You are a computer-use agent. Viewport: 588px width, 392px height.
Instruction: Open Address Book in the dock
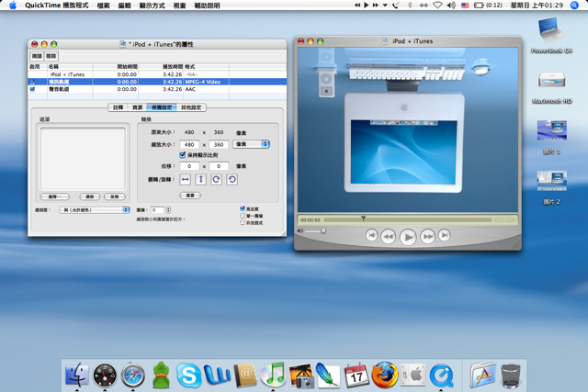[245, 375]
